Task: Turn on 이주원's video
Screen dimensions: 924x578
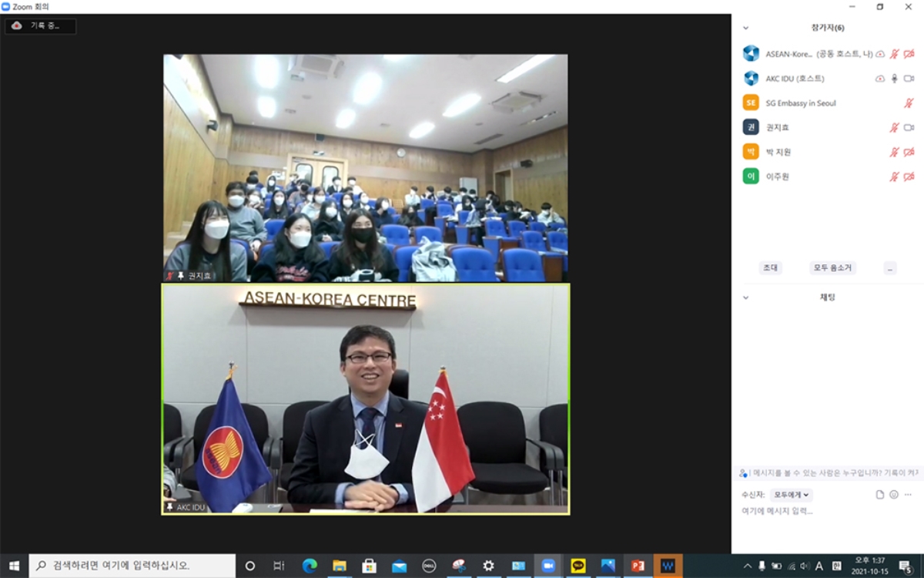Action: pos(909,176)
